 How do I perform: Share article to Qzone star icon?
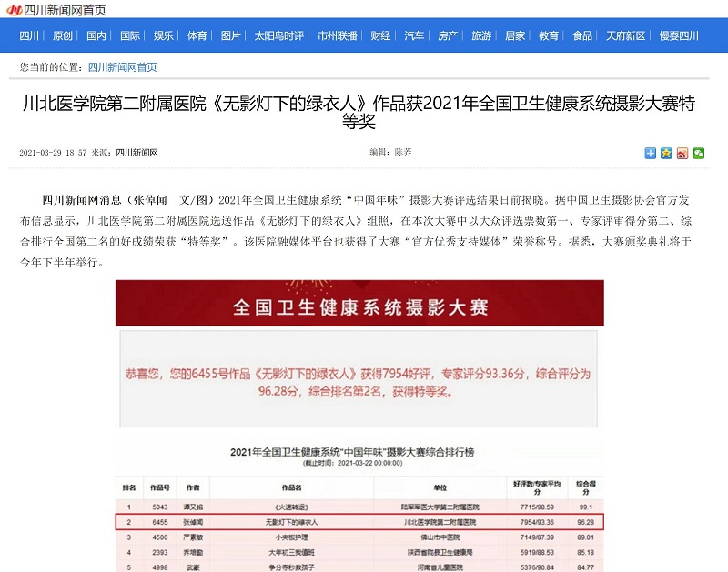click(666, 153)
